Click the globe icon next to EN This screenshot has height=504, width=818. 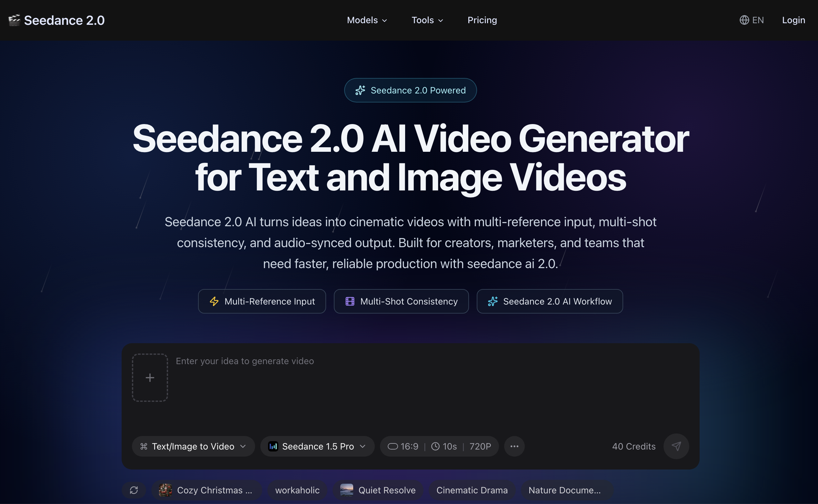[x=744, y=20]
